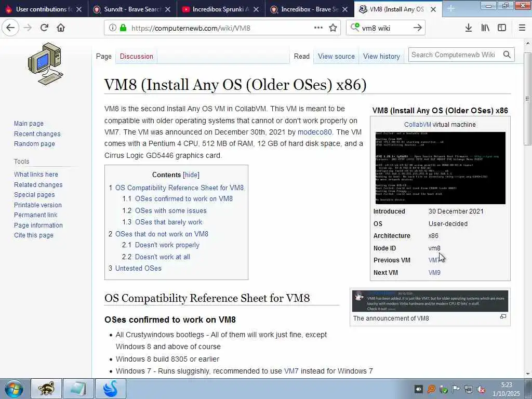This screenshot has height=399, width=532.
Task: Select the Read tab
Action: [302, 56]
